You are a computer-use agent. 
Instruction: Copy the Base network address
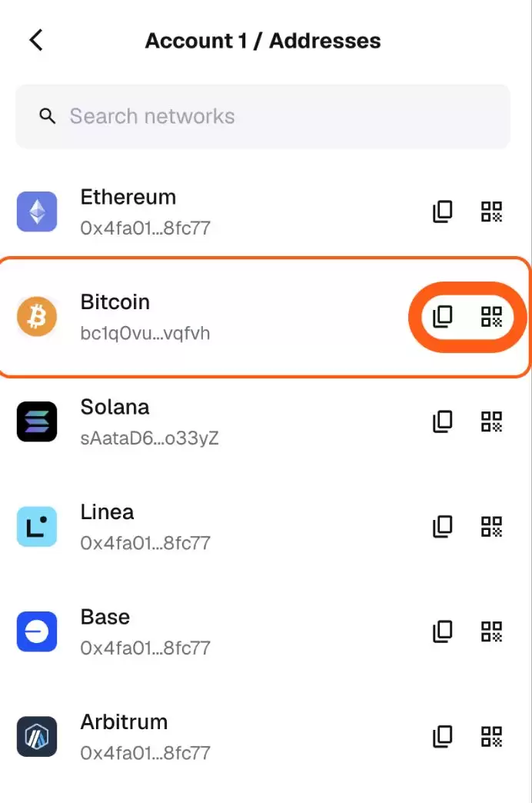coord(442,631)
